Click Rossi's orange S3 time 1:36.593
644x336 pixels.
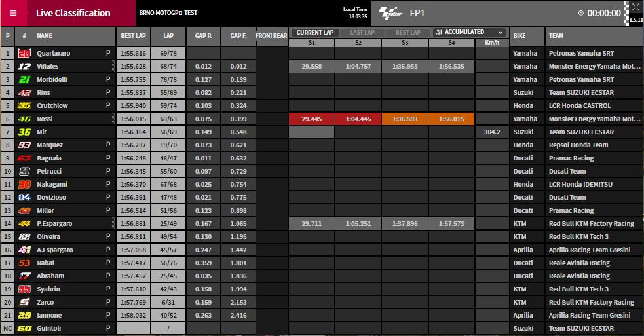click(405, 119)
